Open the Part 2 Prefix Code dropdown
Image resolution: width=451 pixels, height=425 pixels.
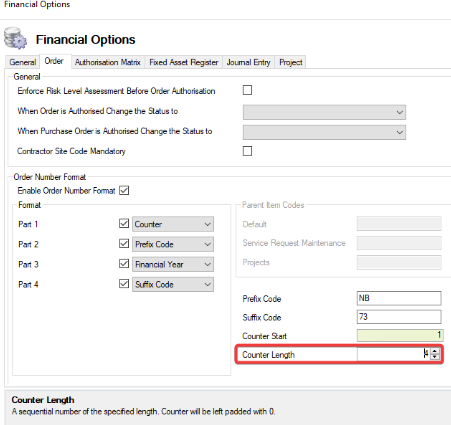coord(173,244)
